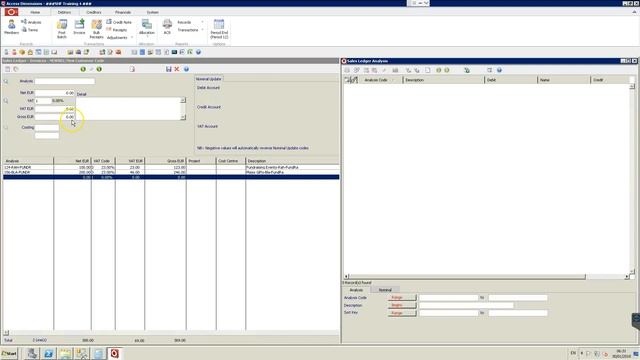
Task: Click the ACR printer icon
Action: [x=167, y=27]
